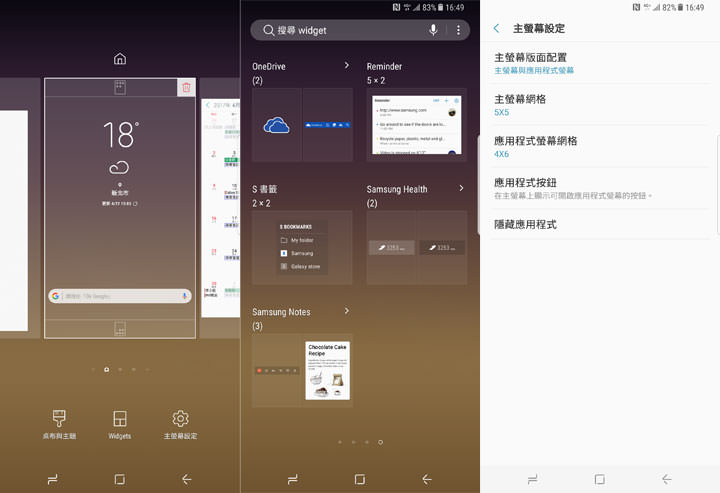Open the three-dot menu in widget search

click(x=458, y=30)
